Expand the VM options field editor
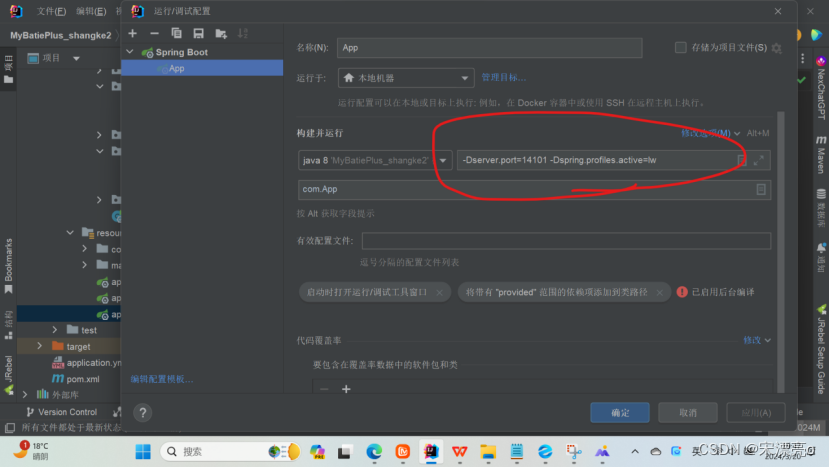The width and height of the screenshot is (830, 467). click(759, 160)
